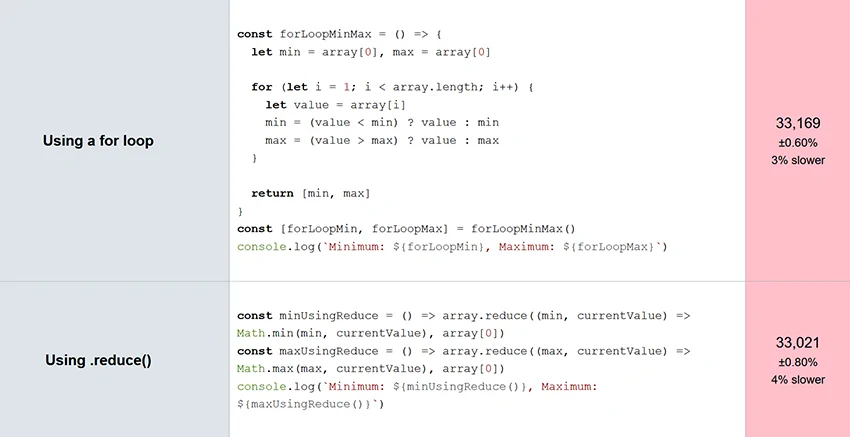This screenshot has width=850, height=437.
Task: Click the "Using .reduce()" row label
Action: [x=98, y=360]
